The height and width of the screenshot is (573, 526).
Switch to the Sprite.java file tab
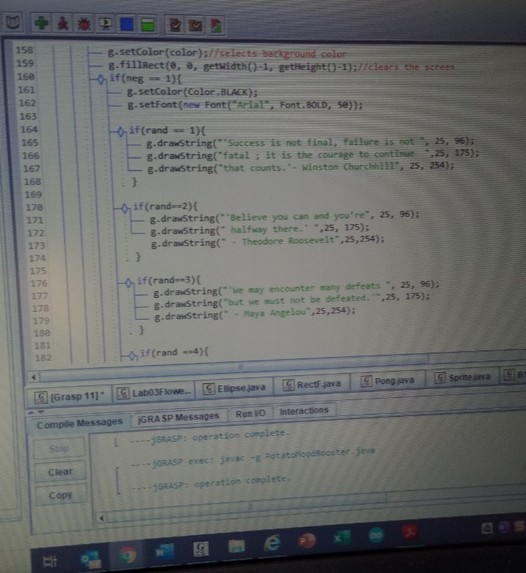click(x=463, y=377)
